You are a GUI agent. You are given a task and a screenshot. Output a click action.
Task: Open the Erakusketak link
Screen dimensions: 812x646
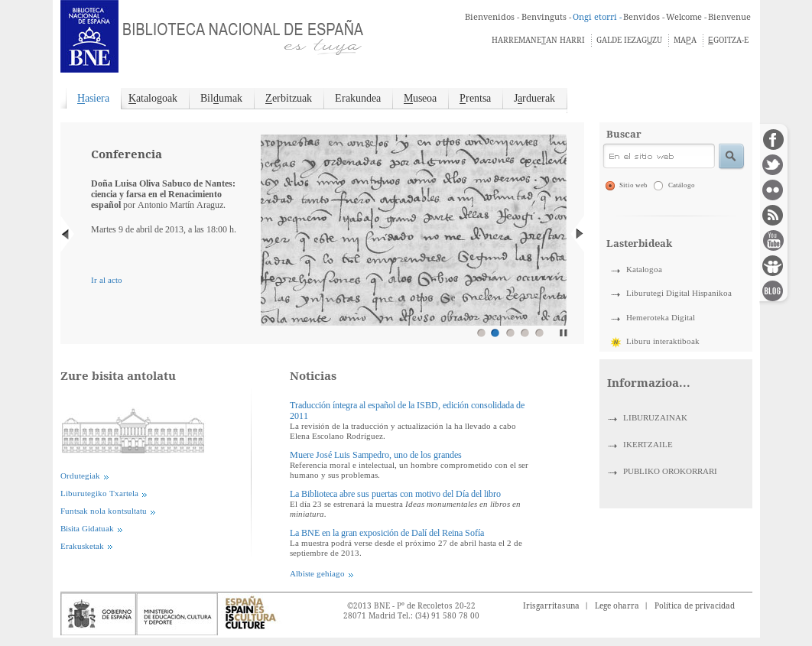[x=82, y=547]
